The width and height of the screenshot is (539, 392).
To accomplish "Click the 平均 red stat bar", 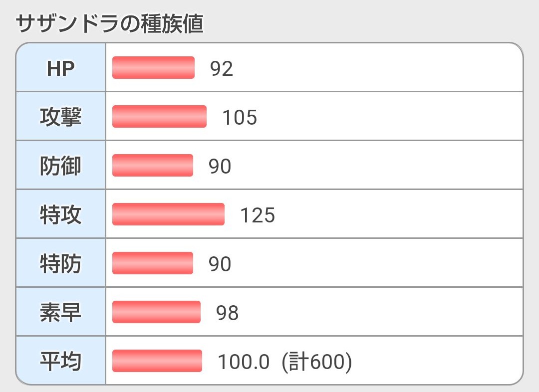I will (x=157, y=361).
